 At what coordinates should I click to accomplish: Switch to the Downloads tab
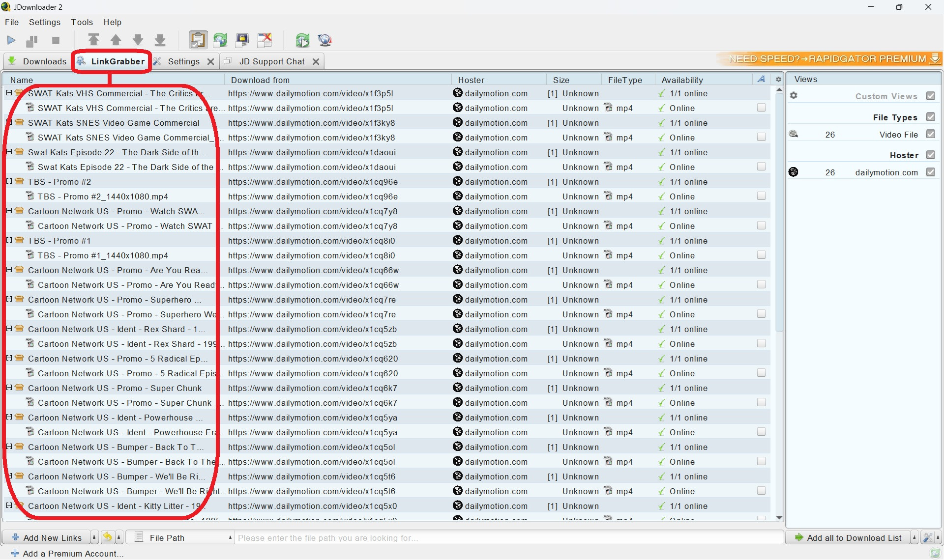37,61
